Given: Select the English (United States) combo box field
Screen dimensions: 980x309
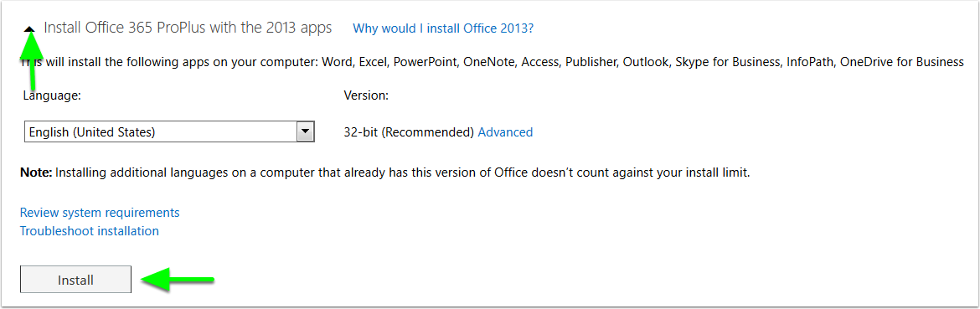Looking at the screenshot, I should [x=168, y=131].
